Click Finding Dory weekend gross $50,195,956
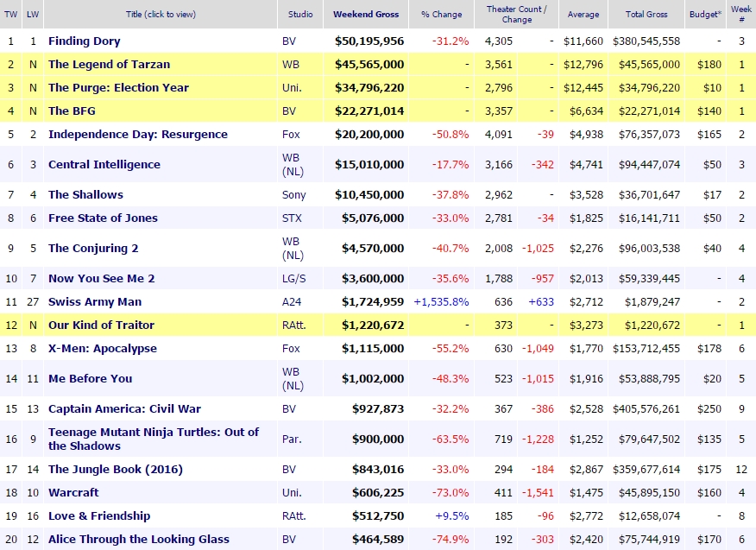This screenshot has width=756, height=550. point(369,41)
